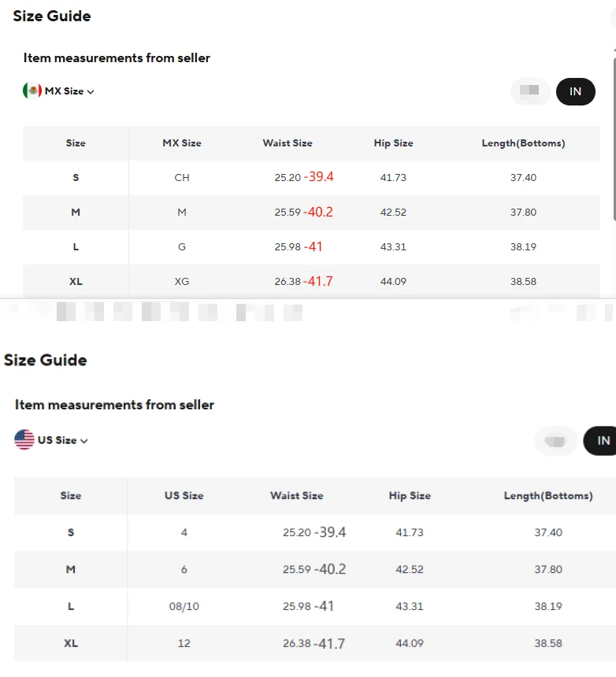
Task: Select the S row in the US table
Action: 315,532
